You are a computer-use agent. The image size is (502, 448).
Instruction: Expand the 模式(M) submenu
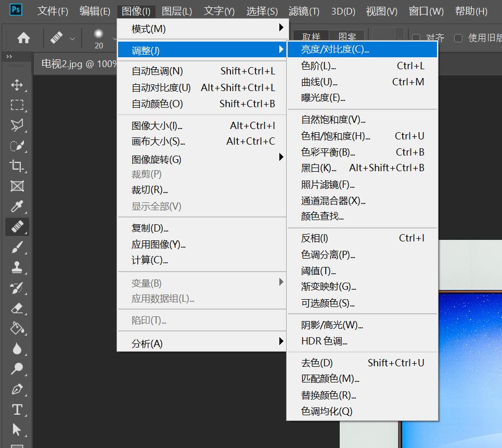202,29
